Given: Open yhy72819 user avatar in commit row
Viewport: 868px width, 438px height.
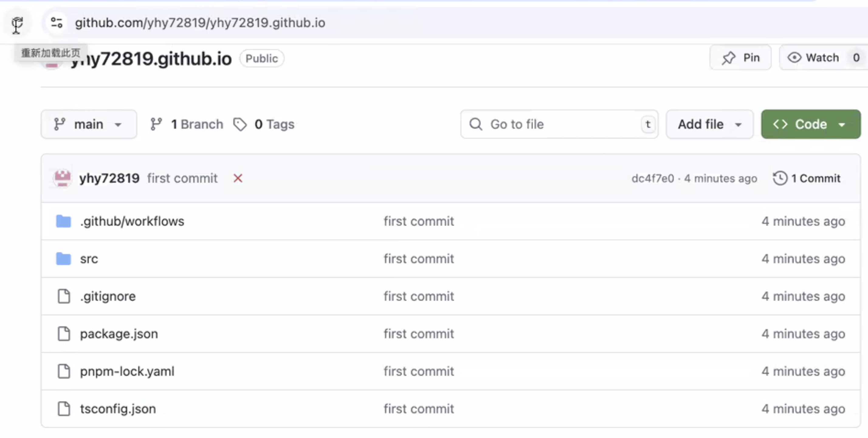Looking at the screenshot, I should [x=62, y=178].
